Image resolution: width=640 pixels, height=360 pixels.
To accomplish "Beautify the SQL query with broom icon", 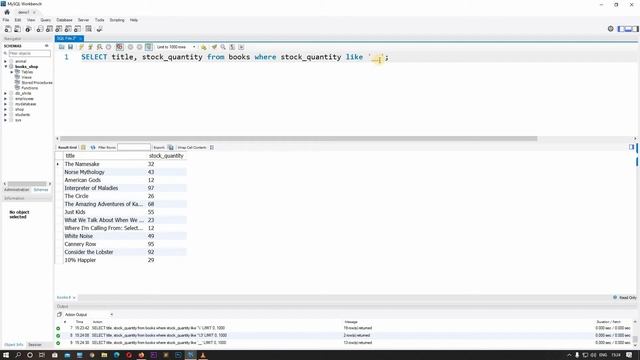I will (214, 47).
